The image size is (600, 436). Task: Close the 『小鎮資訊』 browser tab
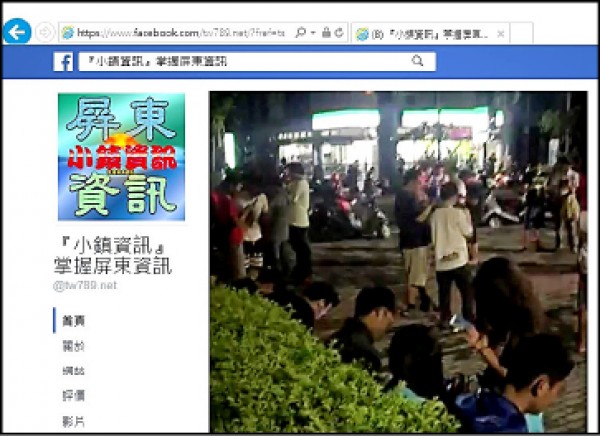point(500,33)
